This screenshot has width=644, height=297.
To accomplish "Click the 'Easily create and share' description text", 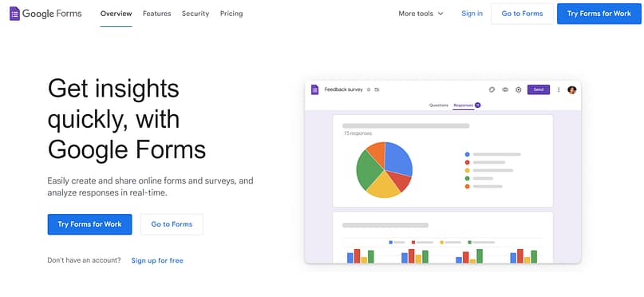I will 150,187.
